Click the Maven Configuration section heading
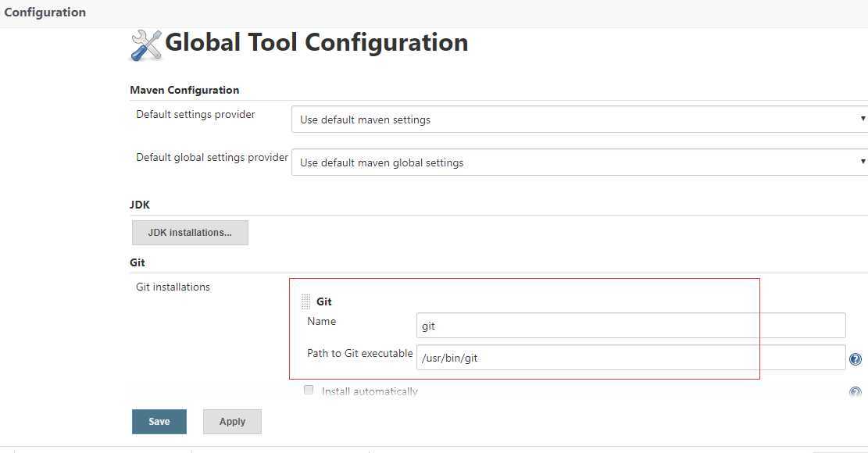Screen dimensions: 868x453 185,90
